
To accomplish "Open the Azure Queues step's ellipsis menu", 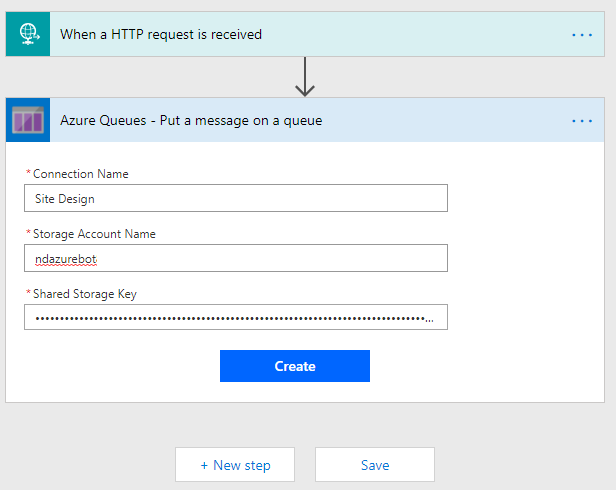I will [x=582, y=121].
